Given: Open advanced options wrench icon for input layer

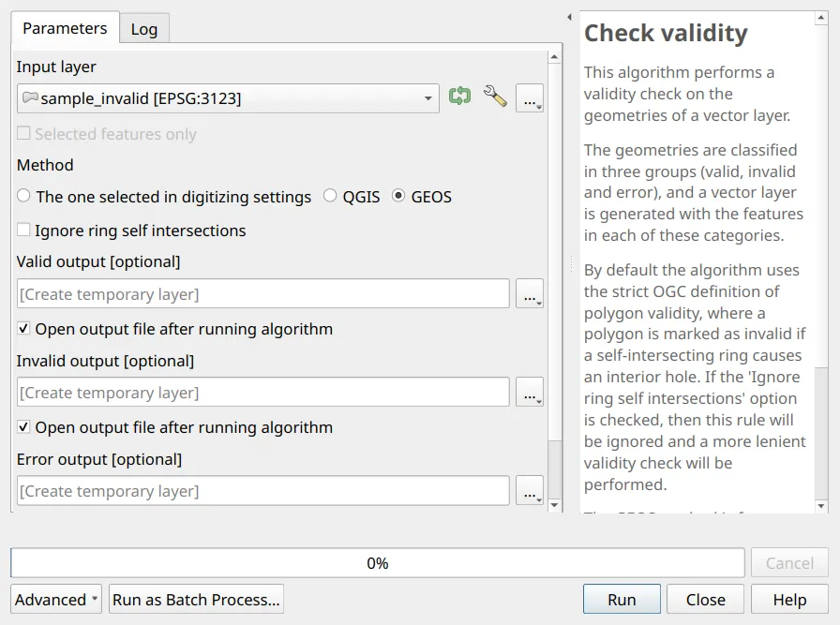Looking at the screenshot, I should pos(495,97).
